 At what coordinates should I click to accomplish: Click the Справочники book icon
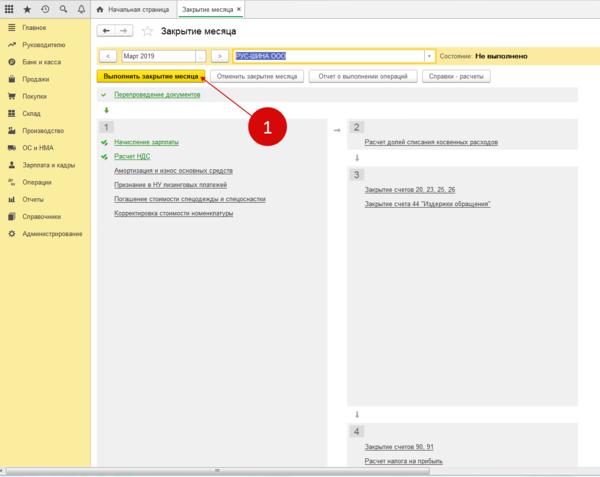click(12, 217)
